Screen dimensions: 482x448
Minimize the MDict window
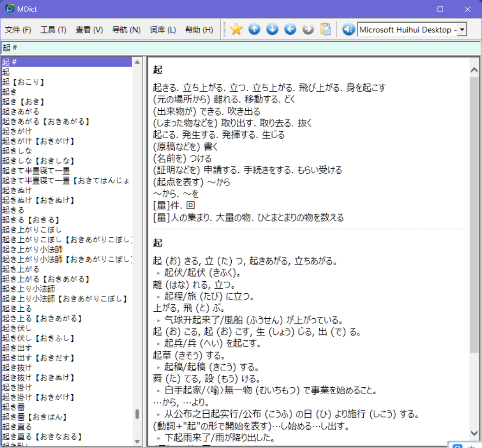point(413,9)
